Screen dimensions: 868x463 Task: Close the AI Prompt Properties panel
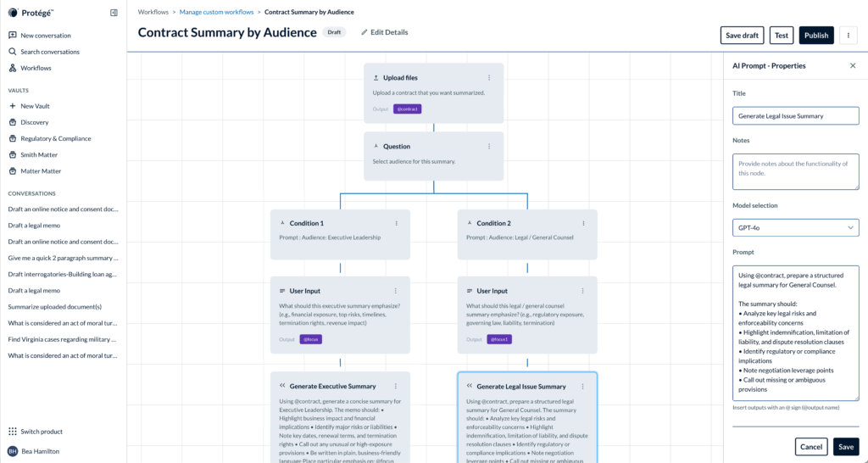point(853,65)
